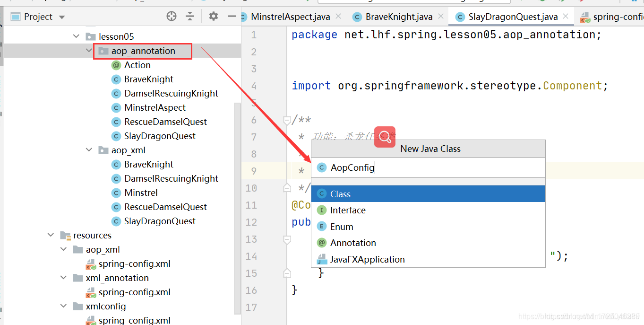This screenshot has width=644, height=325.
Task: Collapse the aop_xml package under lesson05
Action: point(89,150)
